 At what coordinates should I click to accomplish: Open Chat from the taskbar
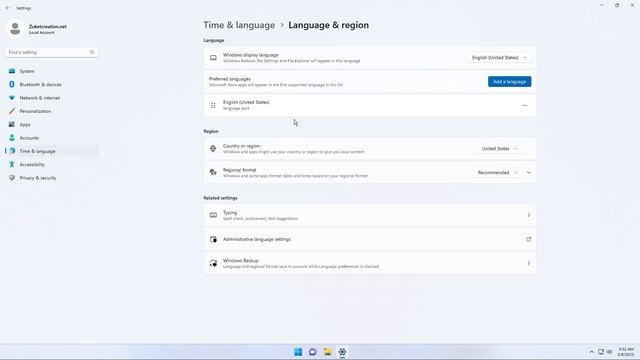[x=313, y=352]
